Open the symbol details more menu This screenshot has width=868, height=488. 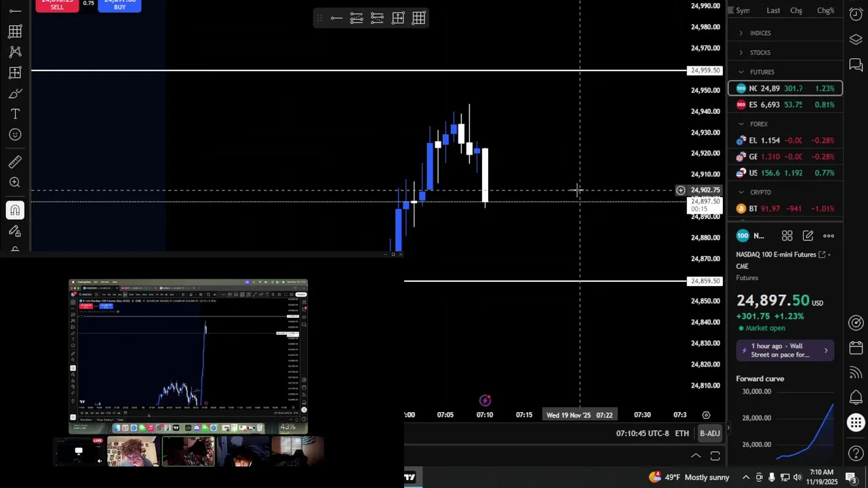click(829, 236)
